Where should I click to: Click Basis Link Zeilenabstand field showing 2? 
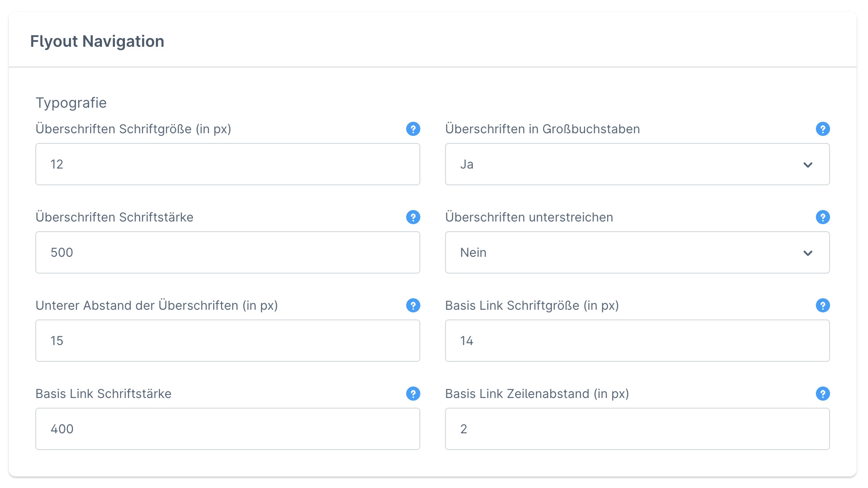[637, 429]
